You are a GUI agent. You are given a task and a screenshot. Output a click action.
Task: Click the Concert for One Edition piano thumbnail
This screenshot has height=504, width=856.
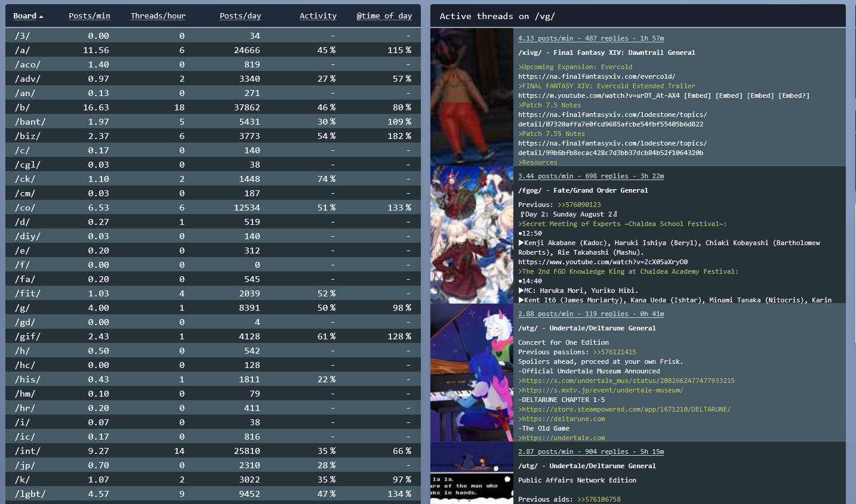472,373
